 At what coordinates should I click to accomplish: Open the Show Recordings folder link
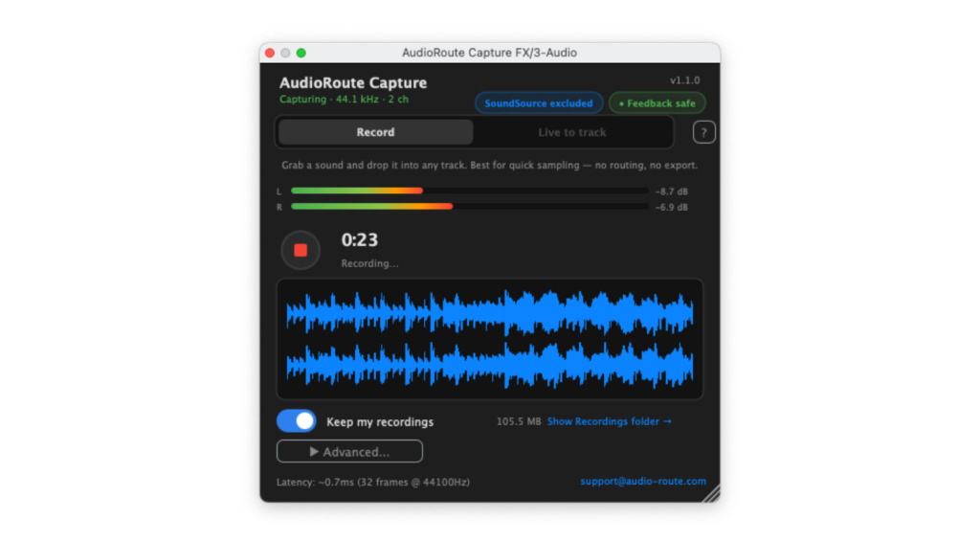[610, 421]
